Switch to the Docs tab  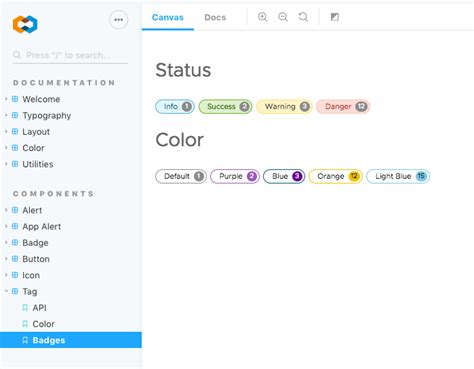click(x=215, y=17)
